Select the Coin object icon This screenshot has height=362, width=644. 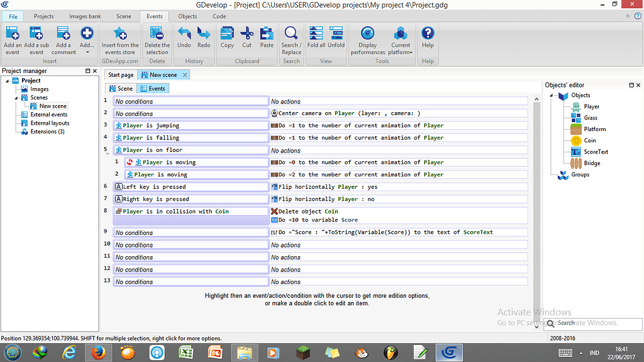pyautogui.click(x=576, y=140)
